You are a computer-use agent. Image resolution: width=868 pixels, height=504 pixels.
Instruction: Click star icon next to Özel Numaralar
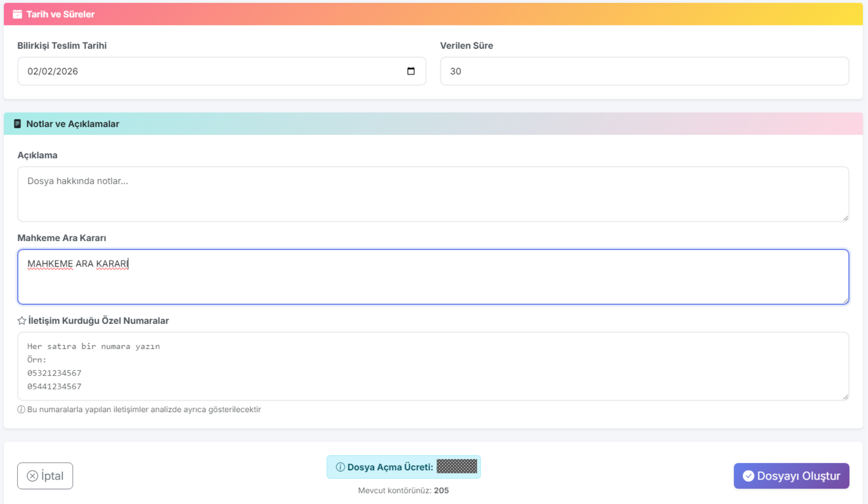coord(22,320)
